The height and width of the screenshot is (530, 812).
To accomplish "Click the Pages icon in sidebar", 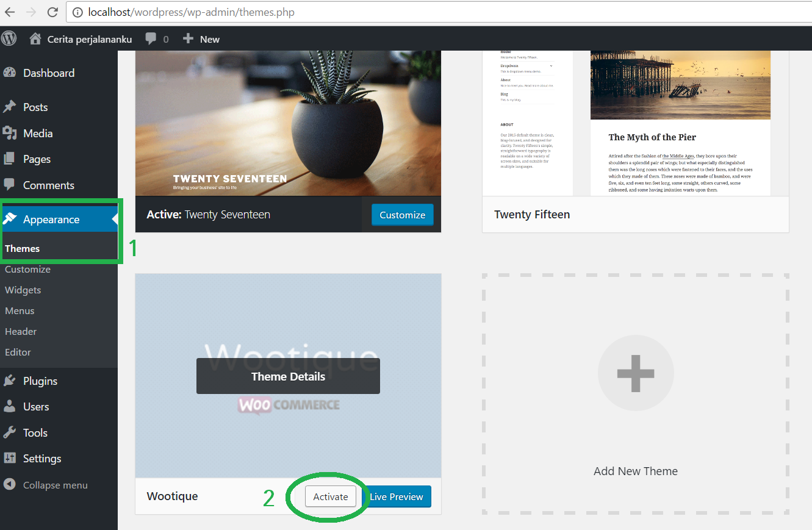I will point(9,159).
